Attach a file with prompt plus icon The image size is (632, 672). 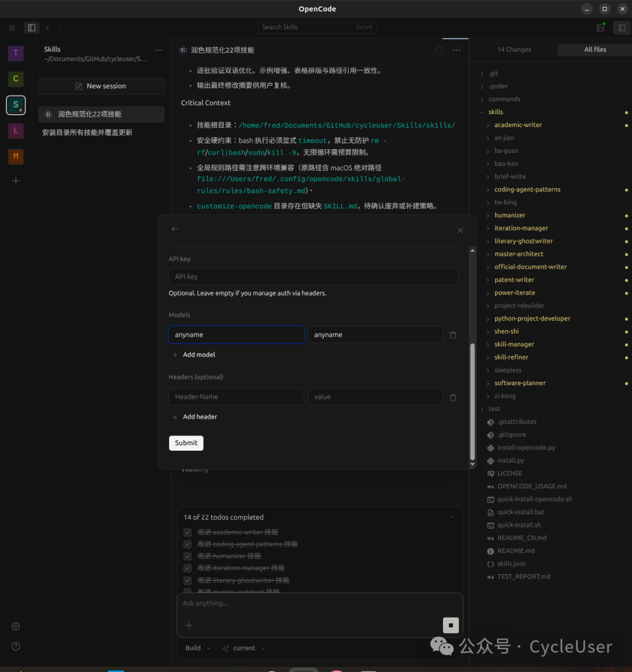189,625
